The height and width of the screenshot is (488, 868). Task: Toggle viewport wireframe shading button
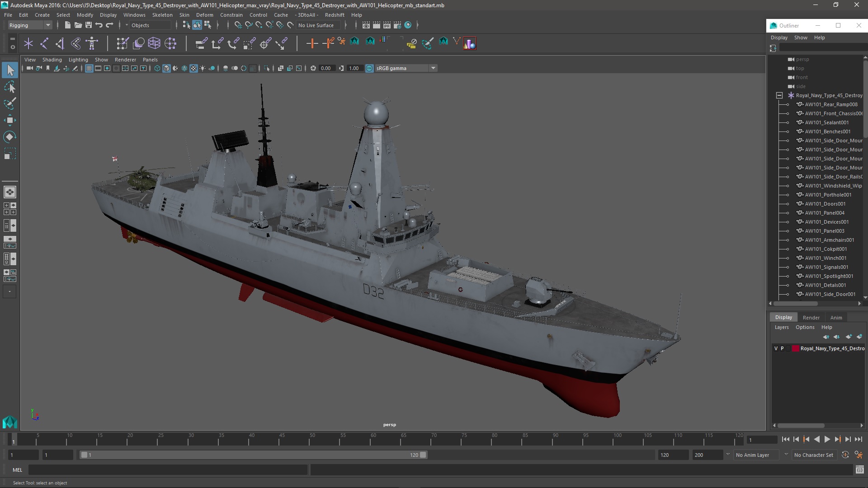tap(157, 68)
